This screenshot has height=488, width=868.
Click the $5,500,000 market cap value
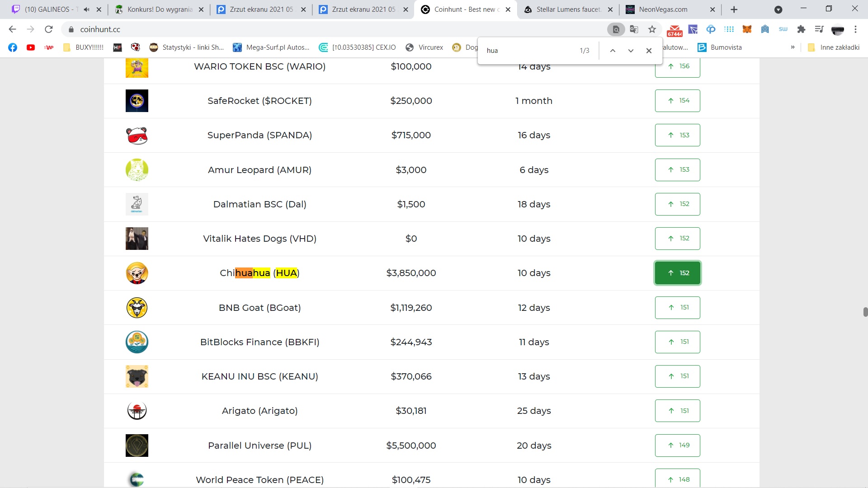click(411, 446)
